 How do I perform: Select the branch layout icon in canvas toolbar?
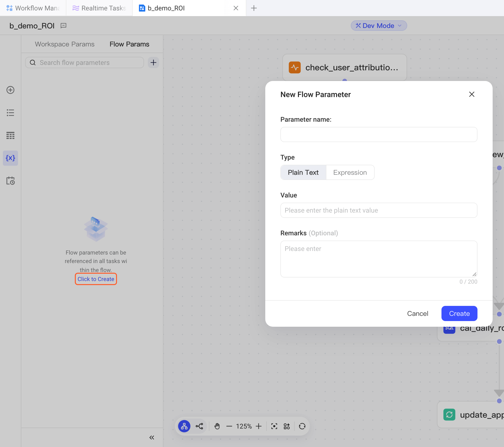[x=199, y=426]
